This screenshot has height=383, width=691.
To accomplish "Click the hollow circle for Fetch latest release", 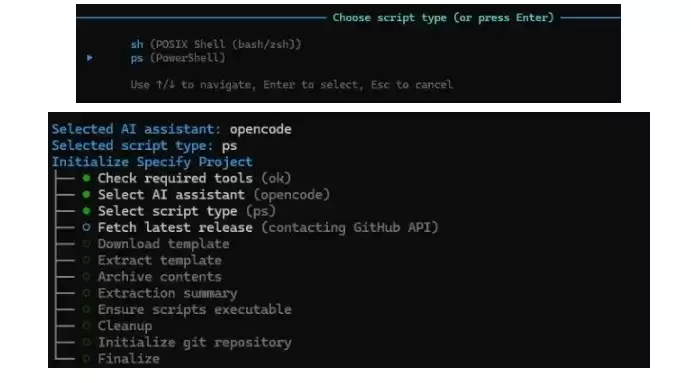I will (x=86, y=227).
